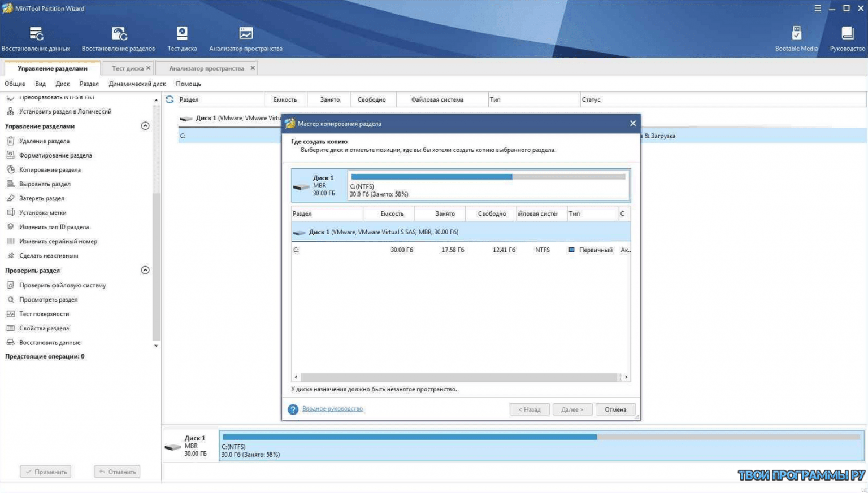Click Первичный blue type swatch in wizard row
868x493 pixels.
click(x=571, y=250)
